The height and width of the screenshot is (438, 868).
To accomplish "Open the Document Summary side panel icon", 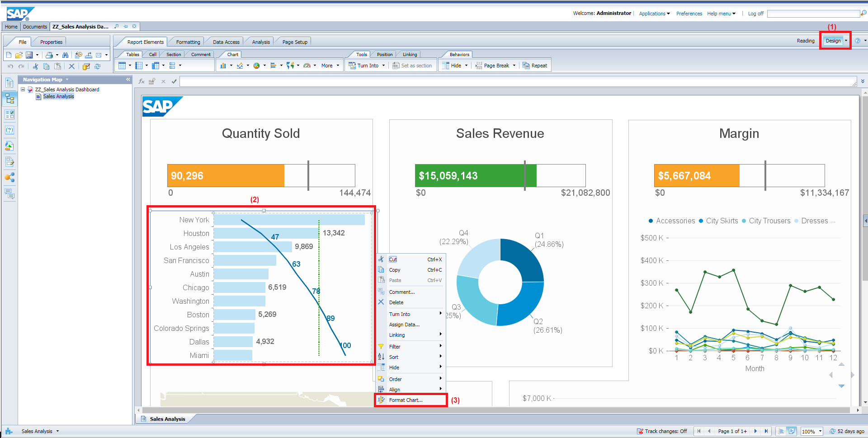I will 9,83.
